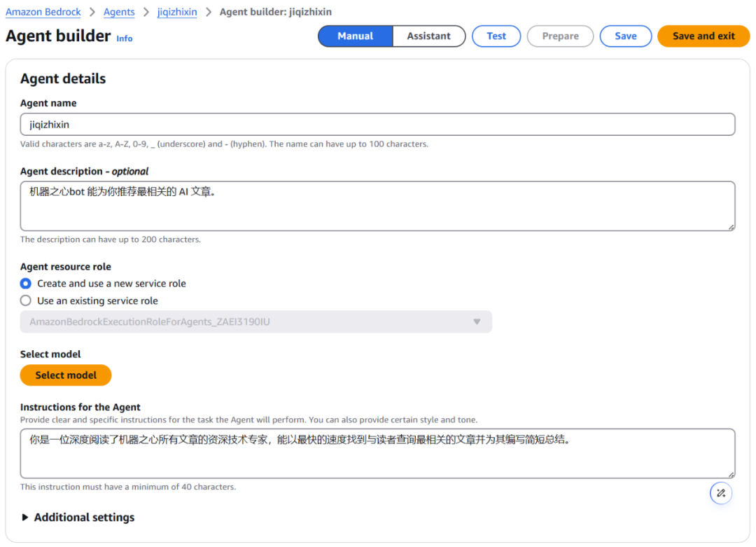
Task: Click the Test button
Action: (x=496, y=36)
